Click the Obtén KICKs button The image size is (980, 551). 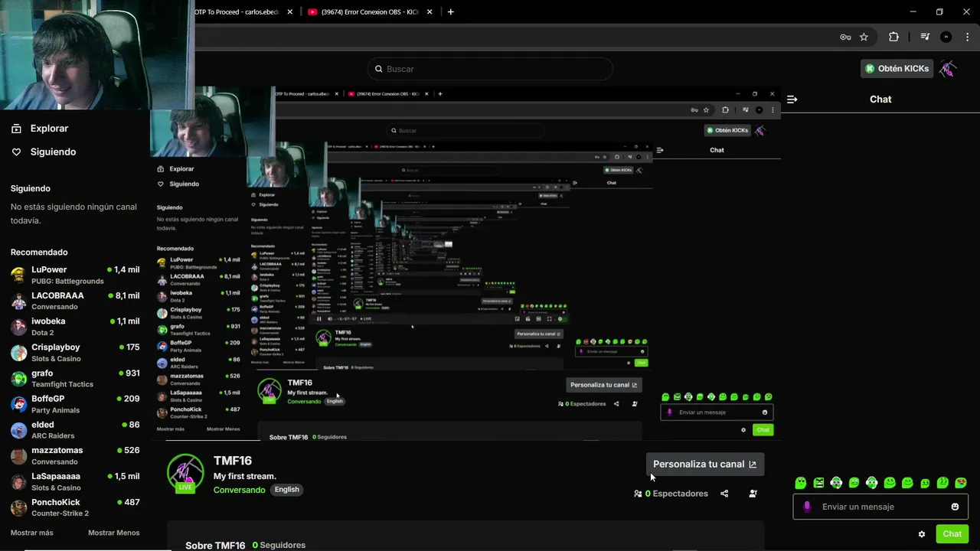[x=897, y=68]
